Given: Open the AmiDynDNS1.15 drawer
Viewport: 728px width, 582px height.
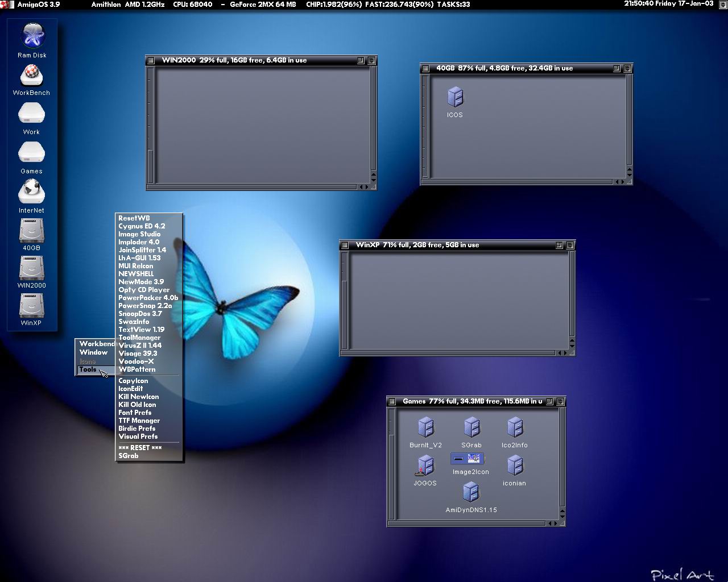Looking at the screenshot, I should click(470, 493).
